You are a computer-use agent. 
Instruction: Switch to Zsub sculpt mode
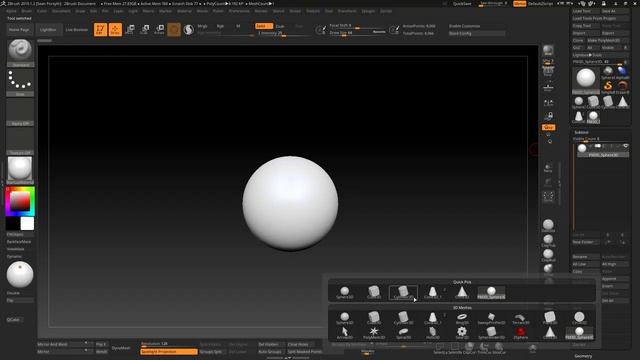click(280, 26)
